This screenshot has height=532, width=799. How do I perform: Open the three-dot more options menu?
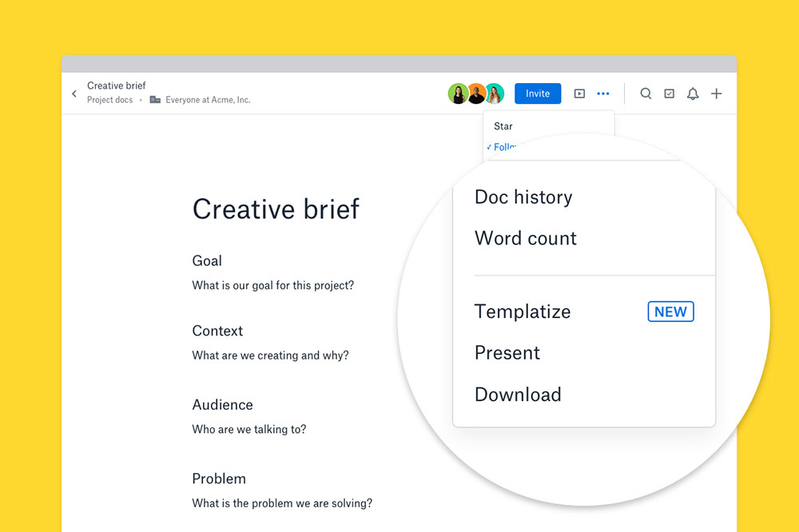point(602,93)
